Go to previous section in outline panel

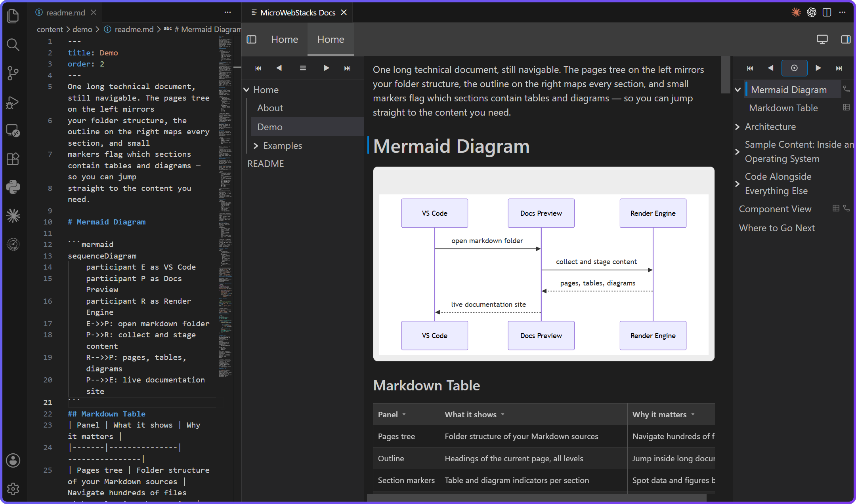coord(771,68)
